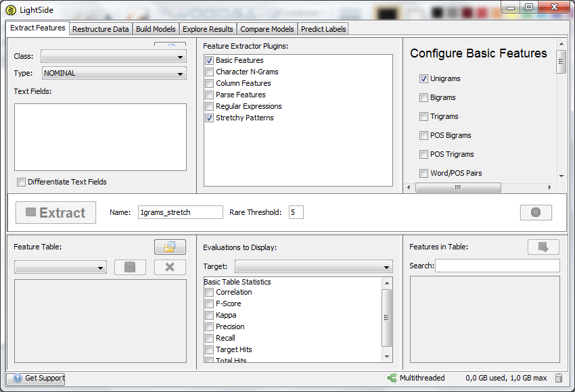Screen dimensions: 575x392
Task: Click the Name input field
Action: 181,212
